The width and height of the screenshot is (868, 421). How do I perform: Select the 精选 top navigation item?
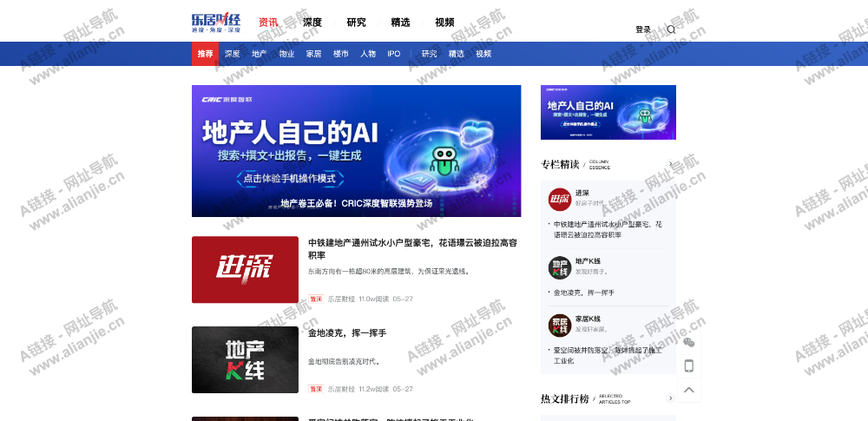400,23
